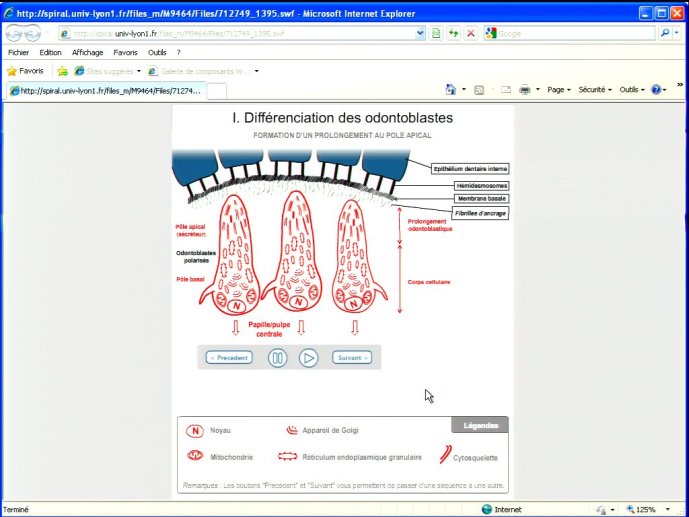
Task: Click the Corps cellulaire label
Action: click(x=429, y=282)
